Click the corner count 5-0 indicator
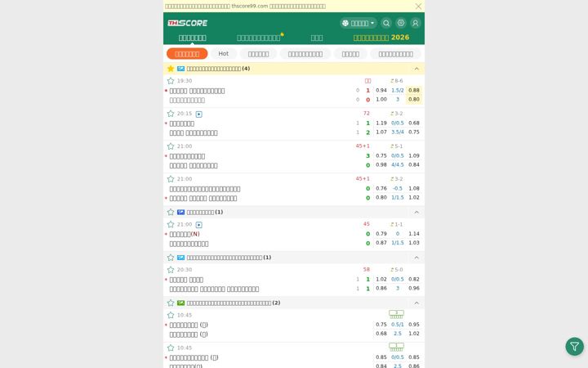 pyautogui.click(x=396, y=270)
